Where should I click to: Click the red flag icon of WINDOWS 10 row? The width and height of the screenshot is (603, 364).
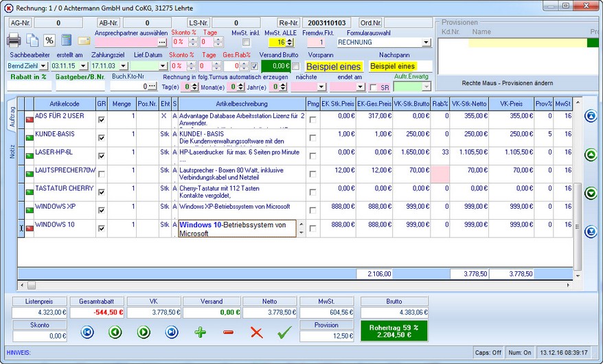[30, 228]
